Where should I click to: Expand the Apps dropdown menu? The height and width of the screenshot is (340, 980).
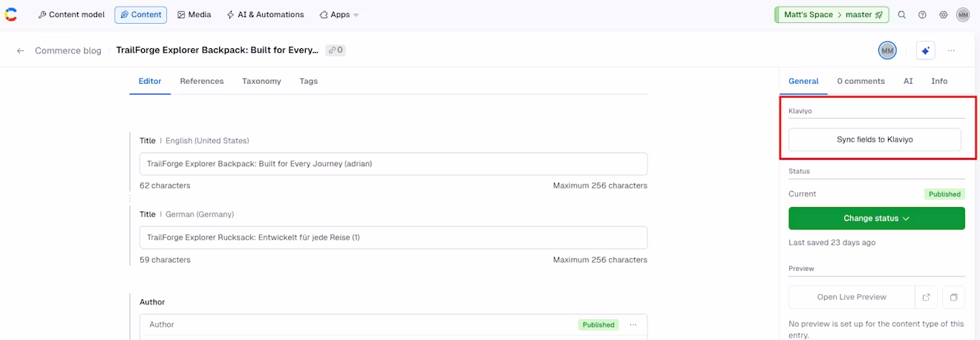point(339,15)
